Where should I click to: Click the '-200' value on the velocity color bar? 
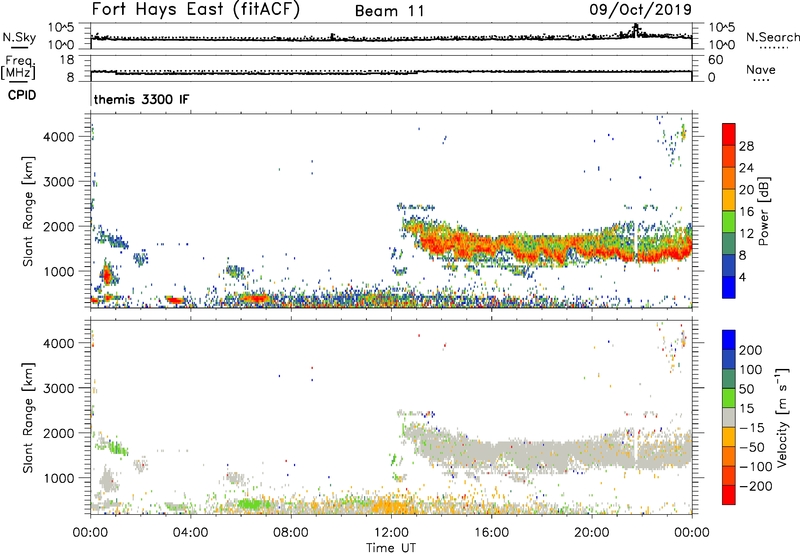[757, 486]
